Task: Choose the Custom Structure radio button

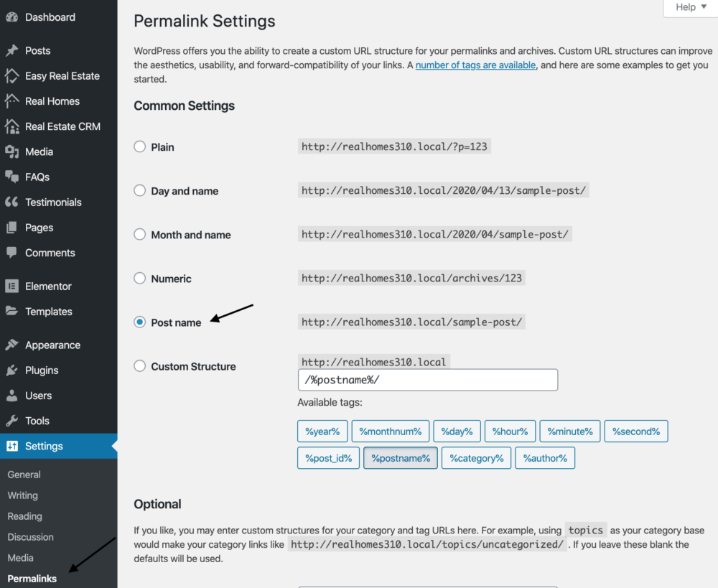Action: 140,366
